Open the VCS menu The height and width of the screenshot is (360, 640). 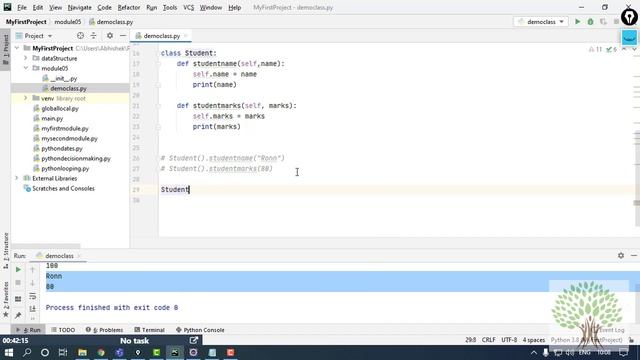189,7
